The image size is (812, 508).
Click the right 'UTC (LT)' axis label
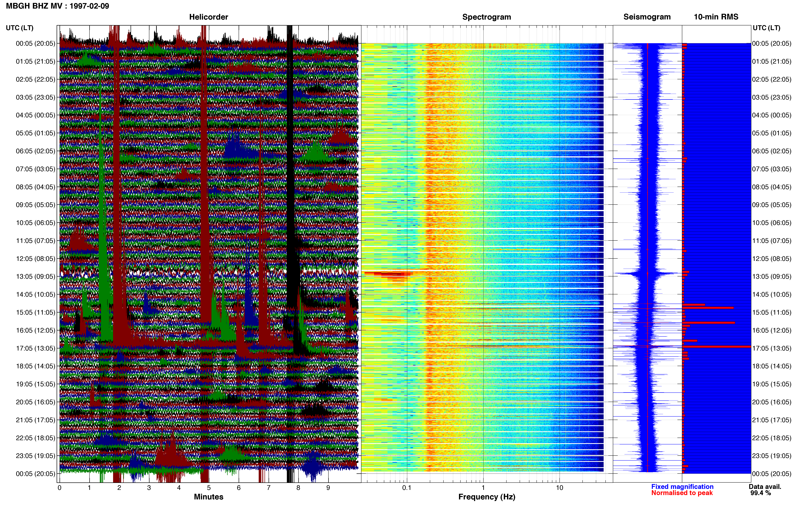pos(766,28)
